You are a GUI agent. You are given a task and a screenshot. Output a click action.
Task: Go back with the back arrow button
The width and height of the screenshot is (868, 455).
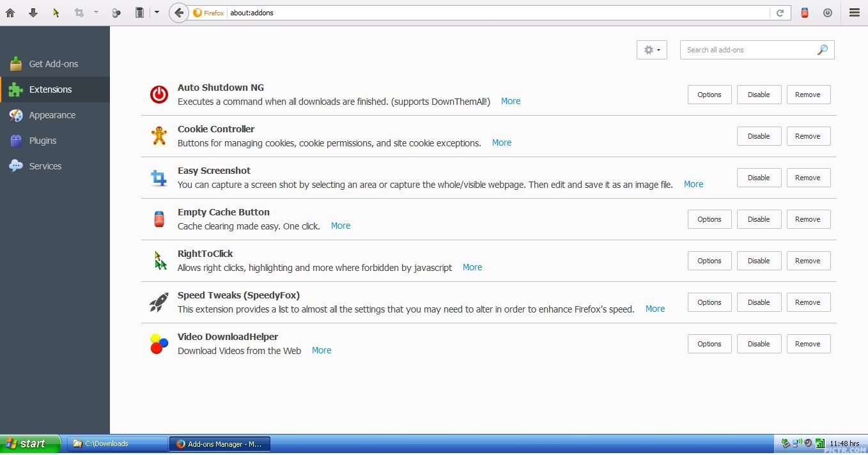point(179,13)
